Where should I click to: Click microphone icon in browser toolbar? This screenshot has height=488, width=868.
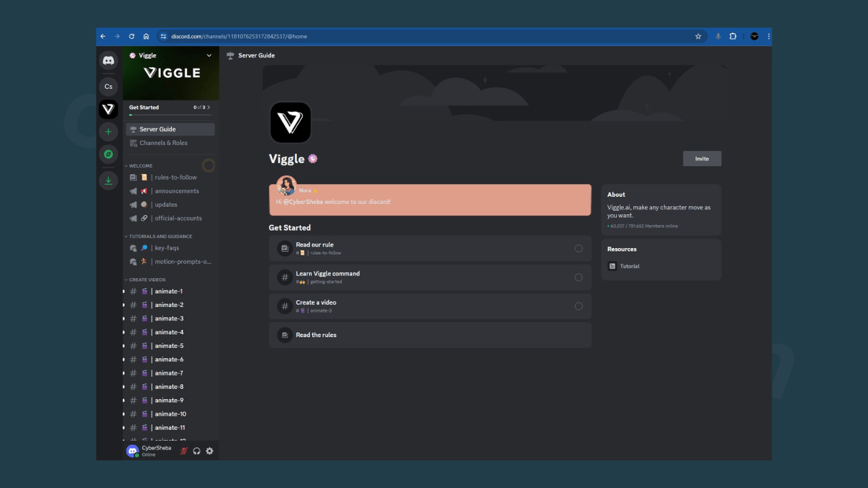(x=718, y=37)
